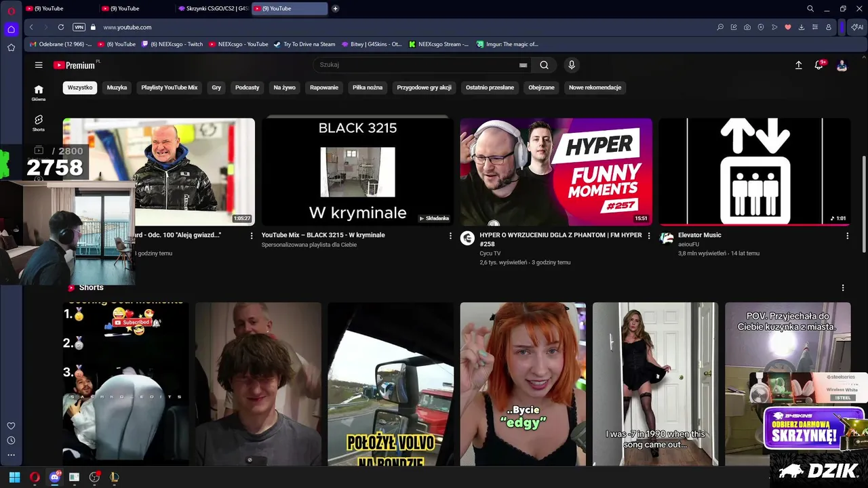Open bookmarks star in Opera sidebar
Image resolution: width=868 pixels, height=488 pixels.
coord(11,47)
